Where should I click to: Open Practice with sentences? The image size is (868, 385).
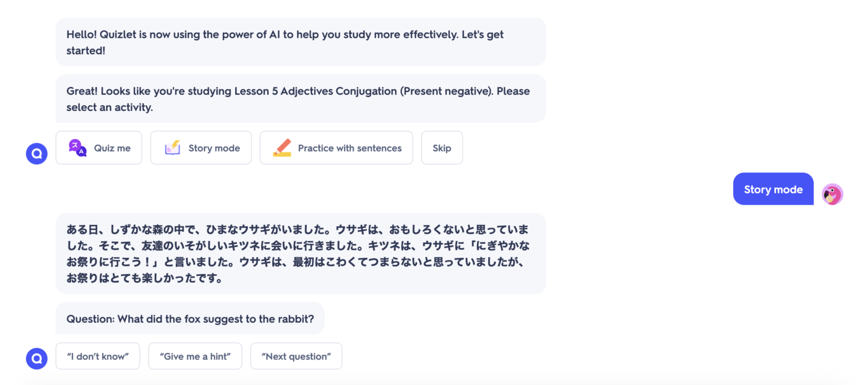point(336,148)
